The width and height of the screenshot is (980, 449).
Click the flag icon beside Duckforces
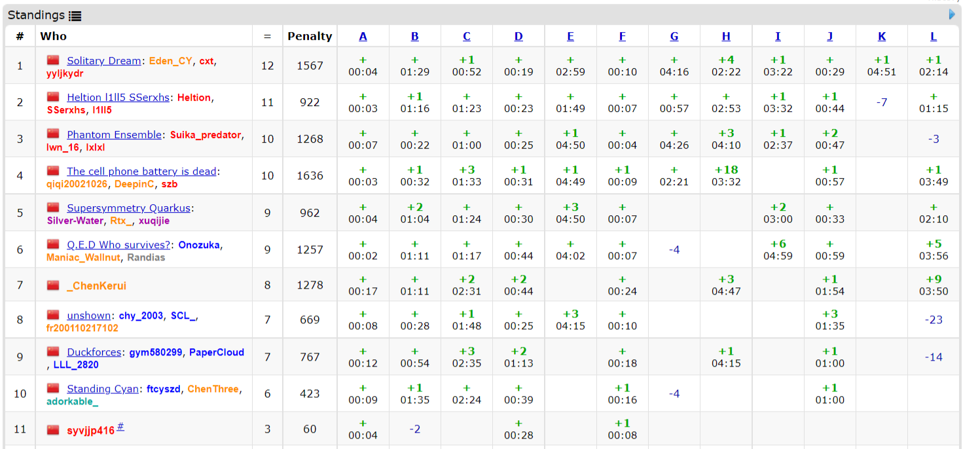[x=53, y=351]
